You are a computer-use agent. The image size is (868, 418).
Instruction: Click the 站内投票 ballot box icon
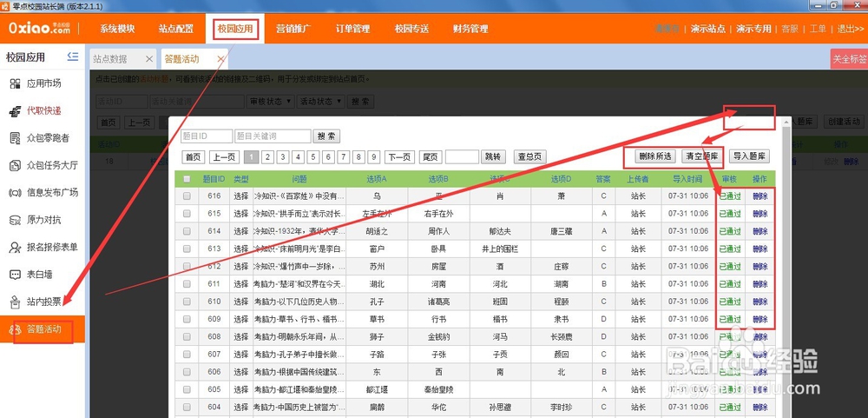coord(15,302)
